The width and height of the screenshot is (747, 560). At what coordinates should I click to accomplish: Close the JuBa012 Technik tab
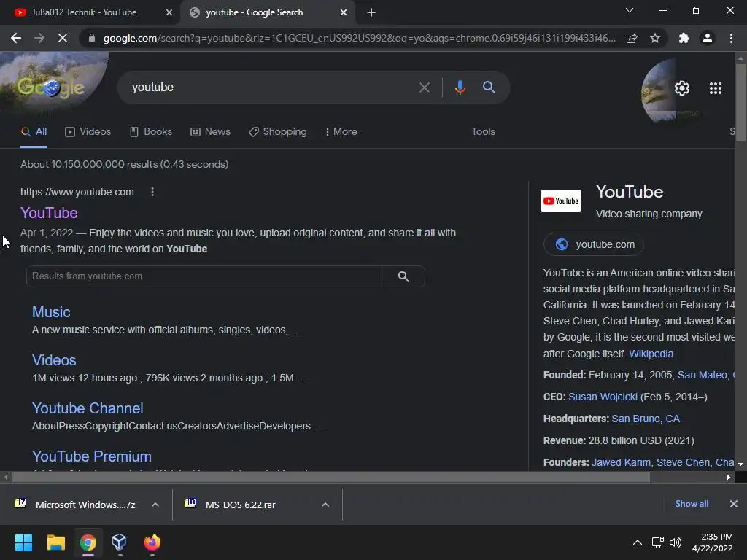[169, 12]
